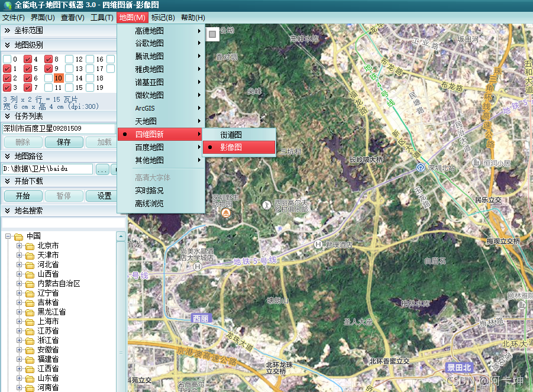Screen dimensions: 533x392
Task: Open the 天地图 submenu
Action: [161, 121]
